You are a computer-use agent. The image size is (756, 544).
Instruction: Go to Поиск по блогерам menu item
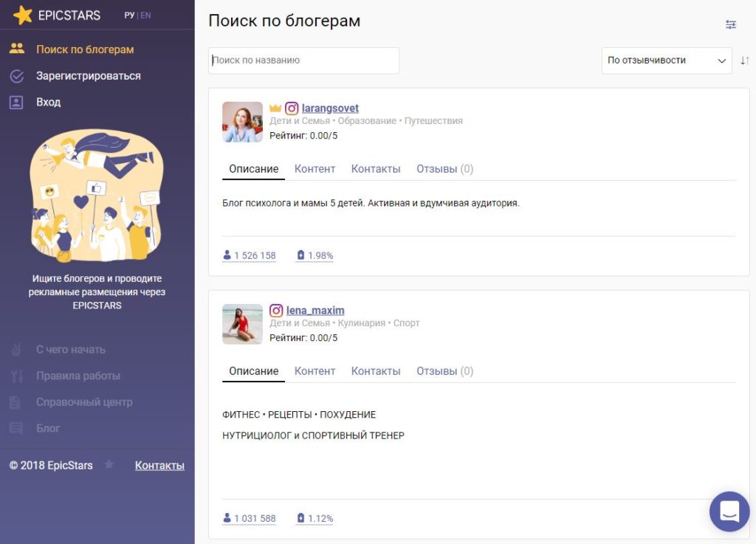click(85, 49)
